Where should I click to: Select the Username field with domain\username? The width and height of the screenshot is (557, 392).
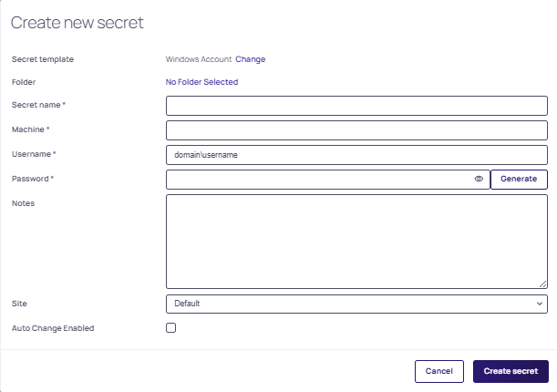[x=356, y=155]
